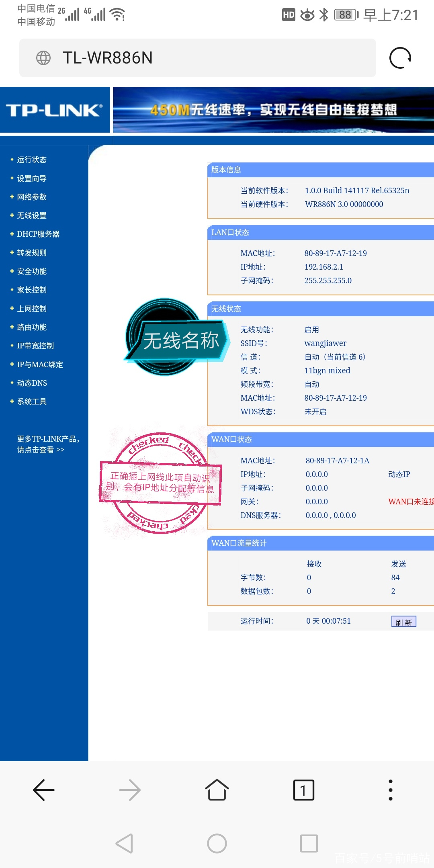The image size is (434, 868).
Task: Expand 无线设置 menu
Action: click(32, 215)
